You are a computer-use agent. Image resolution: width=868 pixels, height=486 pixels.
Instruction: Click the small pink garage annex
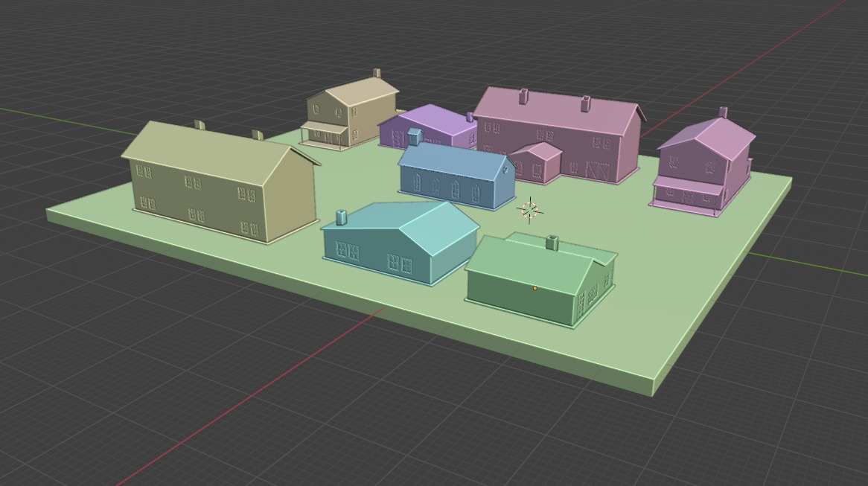coord(537,162)
